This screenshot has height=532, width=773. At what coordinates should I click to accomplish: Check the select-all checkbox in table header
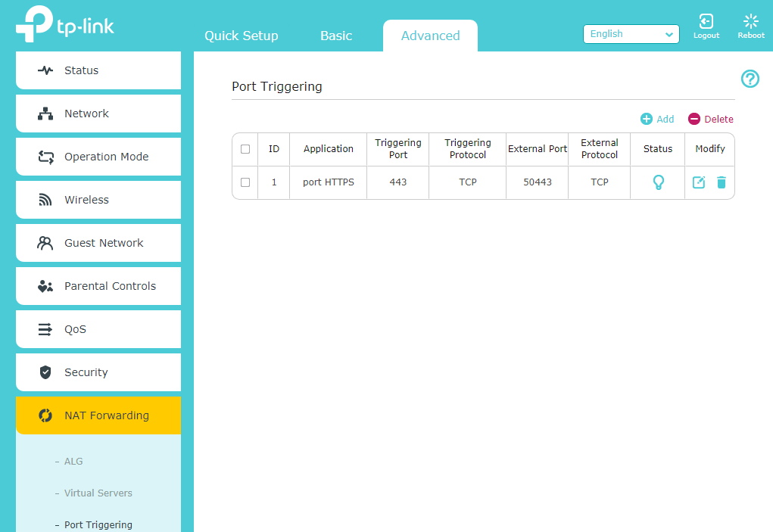245,149
